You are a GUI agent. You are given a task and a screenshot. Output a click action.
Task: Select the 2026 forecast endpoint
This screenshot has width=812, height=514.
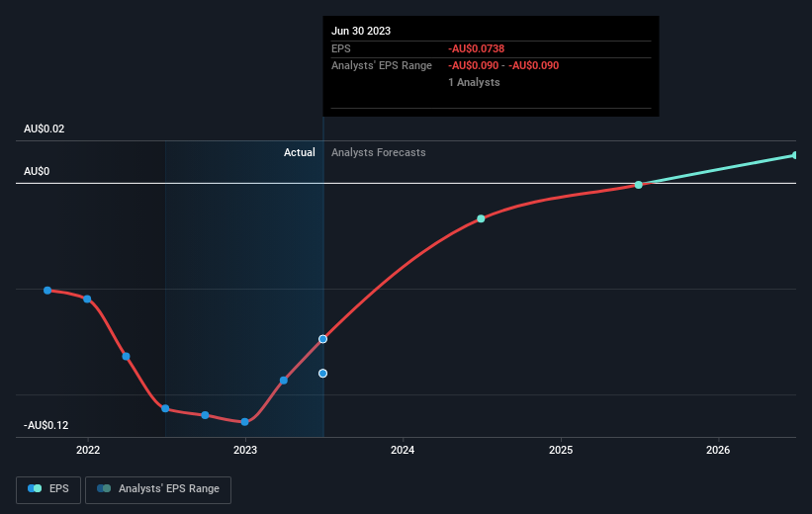[x=795, y=155]
